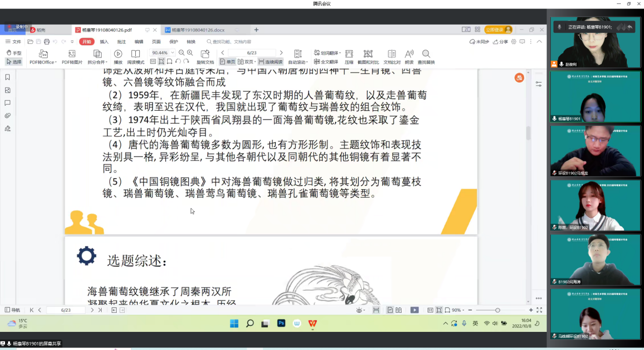This screenshot has width=644, height=350.
Task: Start 朗读 read aloud
Action: click(x=409, y=57)
